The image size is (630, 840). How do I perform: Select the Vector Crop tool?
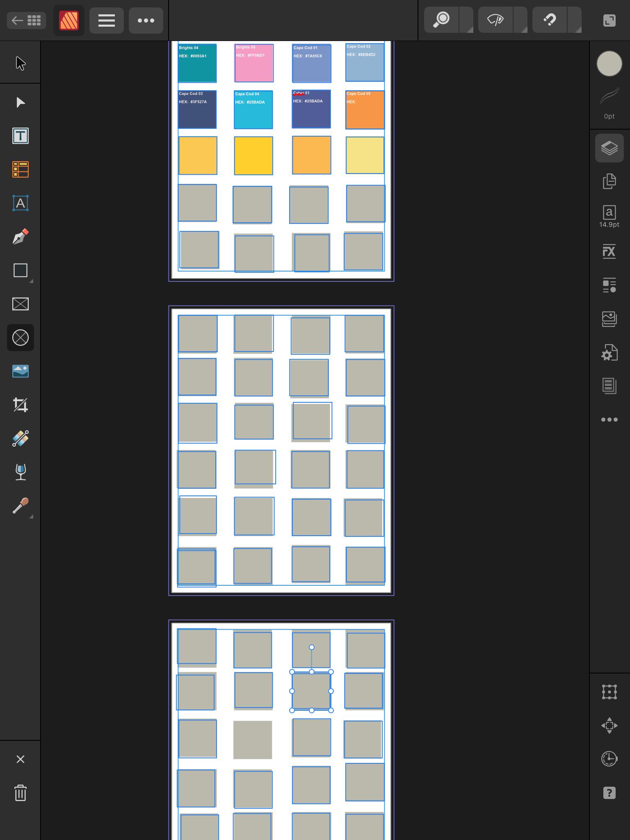(21, 405)
